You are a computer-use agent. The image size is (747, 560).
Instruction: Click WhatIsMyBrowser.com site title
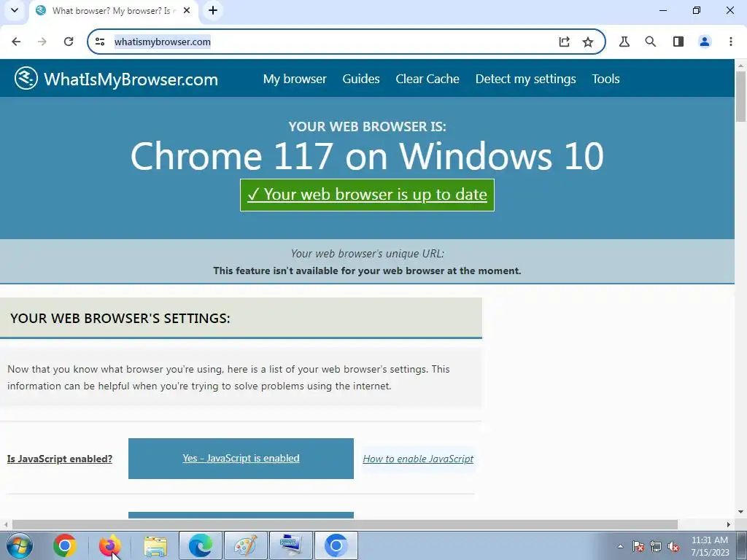coord(131,79)
